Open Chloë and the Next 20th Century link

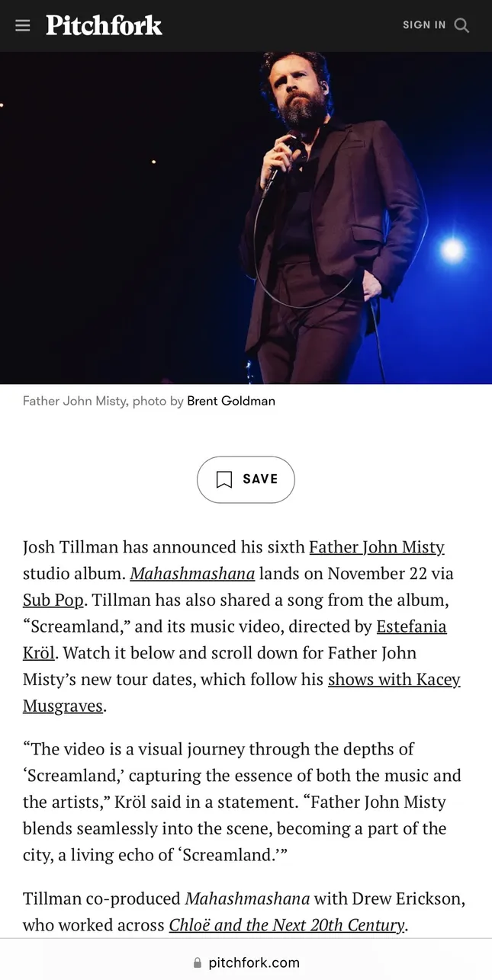[x=287, y=925]
